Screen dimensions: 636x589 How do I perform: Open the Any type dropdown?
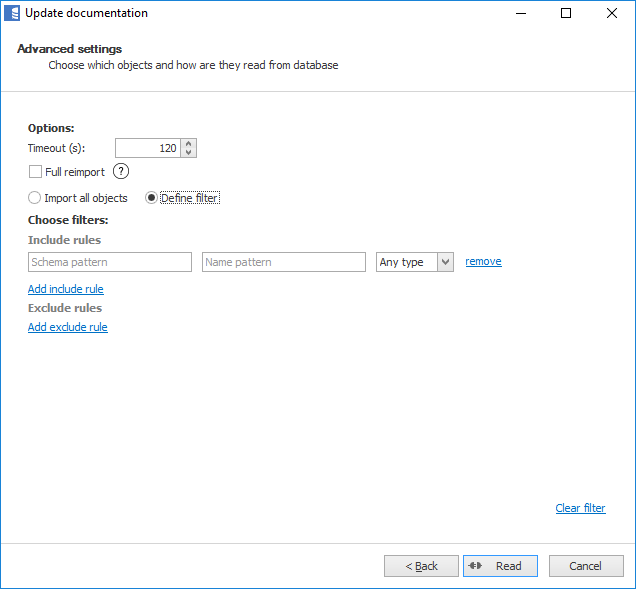[415, 262]
